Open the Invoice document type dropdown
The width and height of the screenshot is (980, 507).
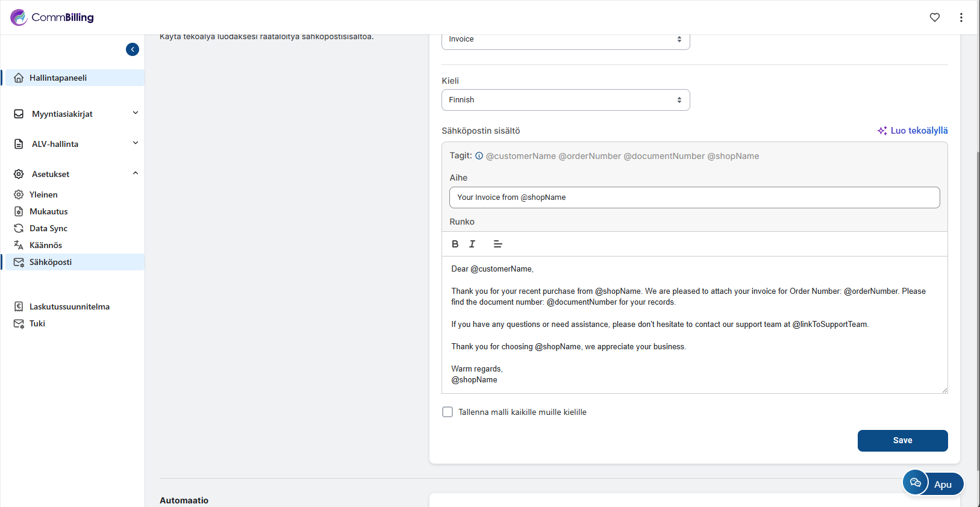coord(565,39)
